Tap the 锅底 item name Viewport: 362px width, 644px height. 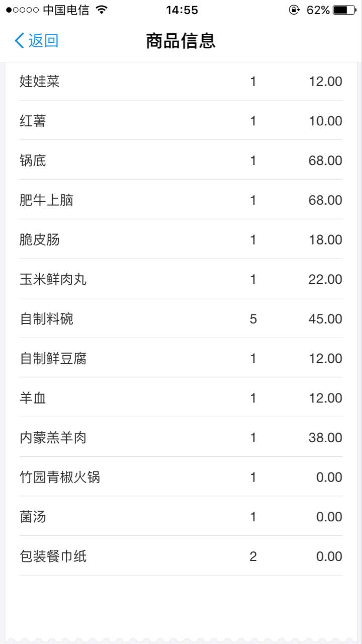[x=33, y=160]
